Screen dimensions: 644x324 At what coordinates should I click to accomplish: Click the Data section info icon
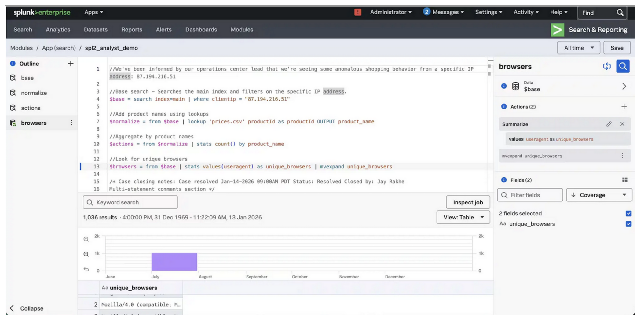point(504,86)
